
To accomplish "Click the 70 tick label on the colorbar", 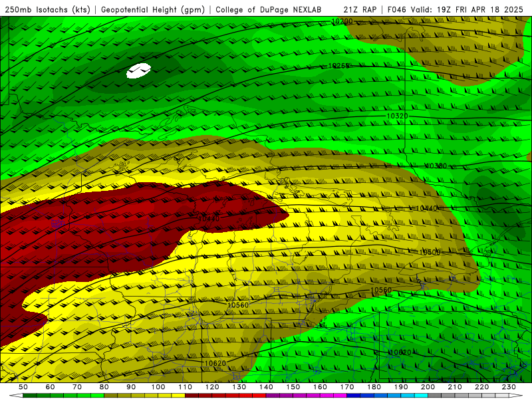I will (77, 387).
